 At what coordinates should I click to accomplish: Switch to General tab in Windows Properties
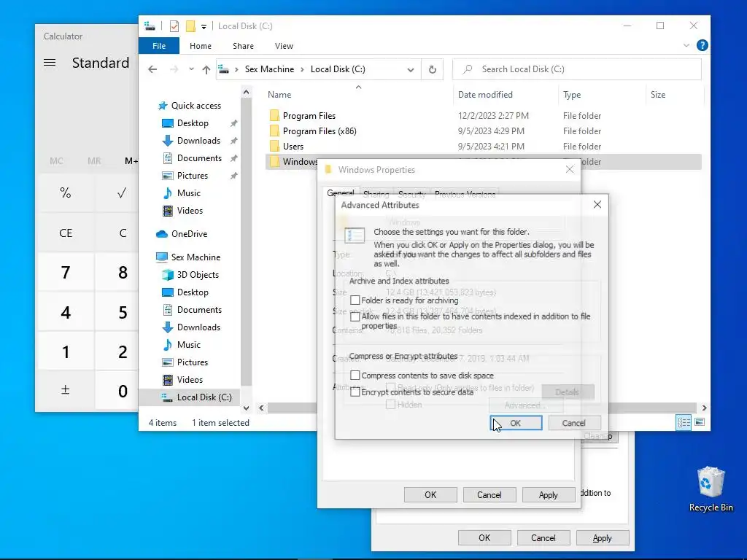click(340, 192)
